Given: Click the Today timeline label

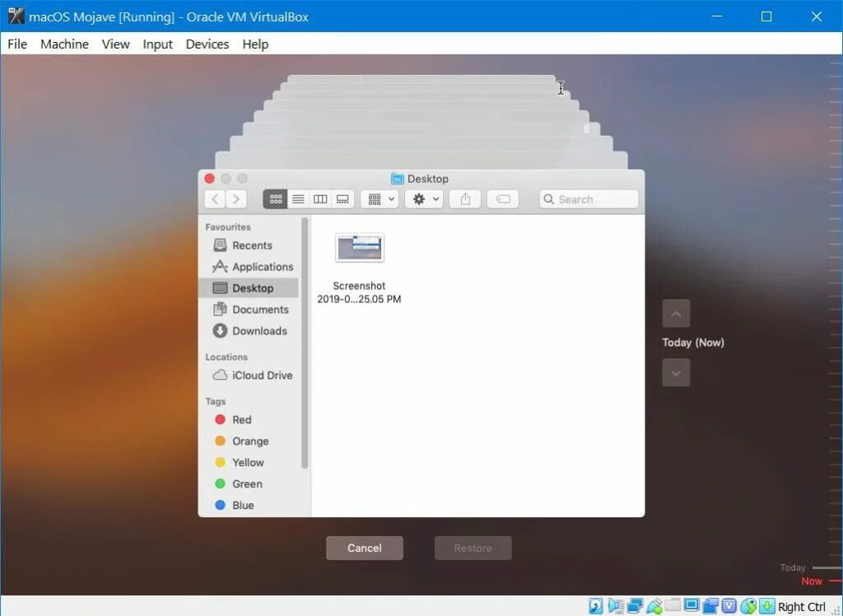Looking at the screenshot, I should [x=793, y=567].
